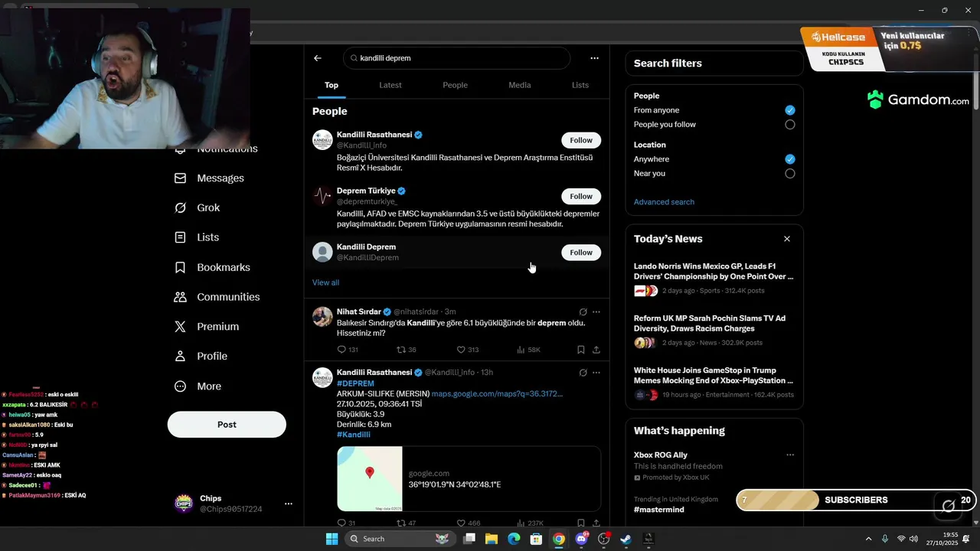Click the Windows taskbar Search box

pos(399,539)
